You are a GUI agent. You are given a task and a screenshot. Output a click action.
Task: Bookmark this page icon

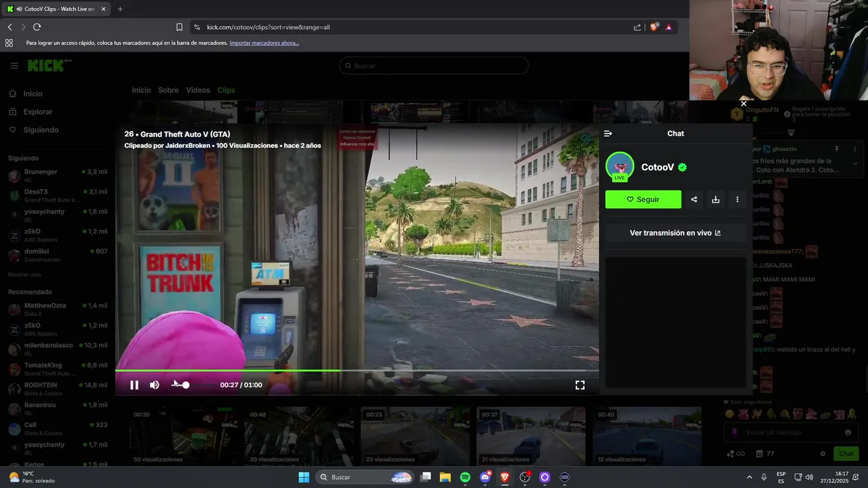click(x=179, y=27)
